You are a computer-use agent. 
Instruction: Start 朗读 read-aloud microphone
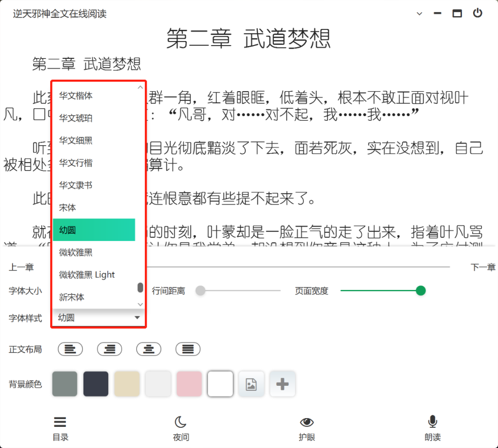[433, 429]
